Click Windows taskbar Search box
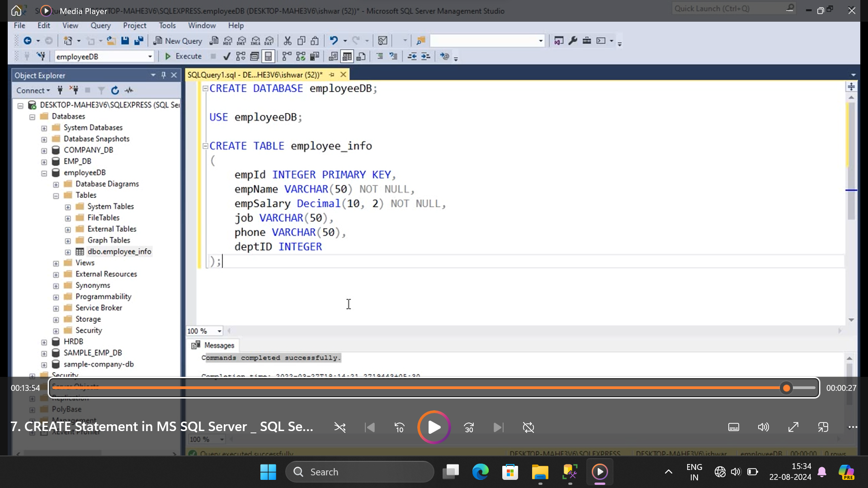Image resolution: width=868 pixels, height=488 pixels. (x=359, y=472)
